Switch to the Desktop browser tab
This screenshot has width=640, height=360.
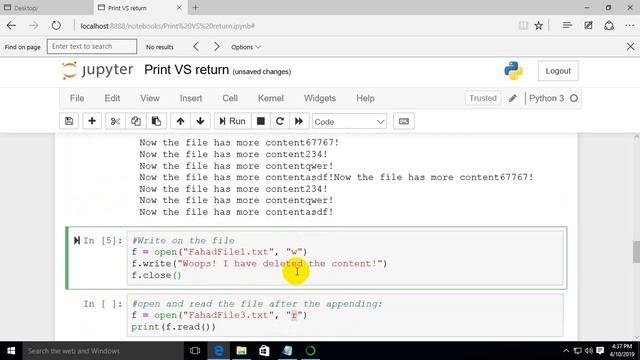tap(46, 8)
